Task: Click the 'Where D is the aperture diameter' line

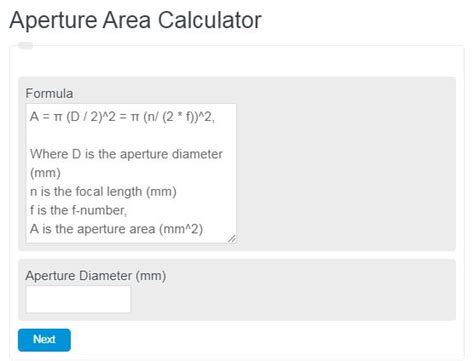Action: (x=126, y=154)
